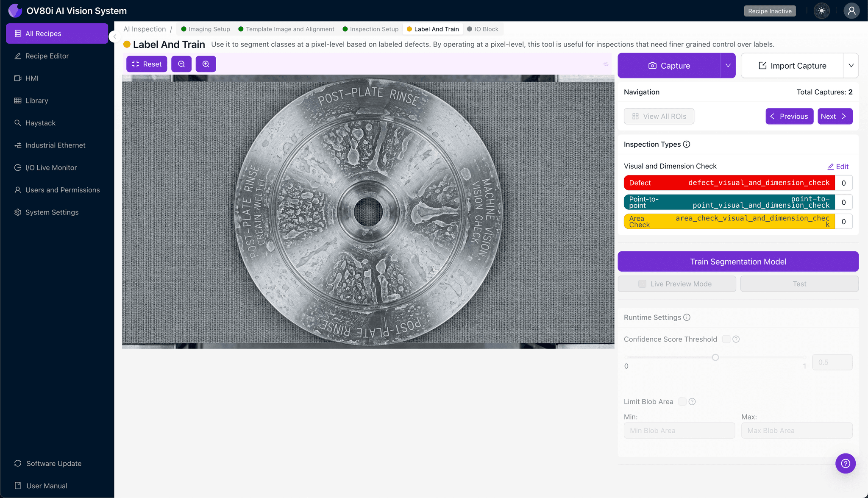This screenshot has width=868, height=498.
Task: Click the Runtime Settings info icon
Action: pyautogui.click(x=687, y=317)
